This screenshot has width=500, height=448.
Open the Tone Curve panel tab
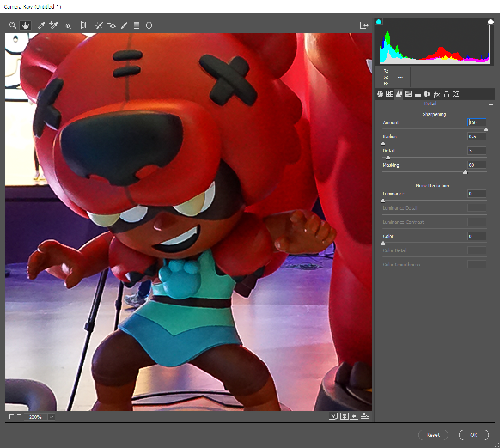coord(390,94)
